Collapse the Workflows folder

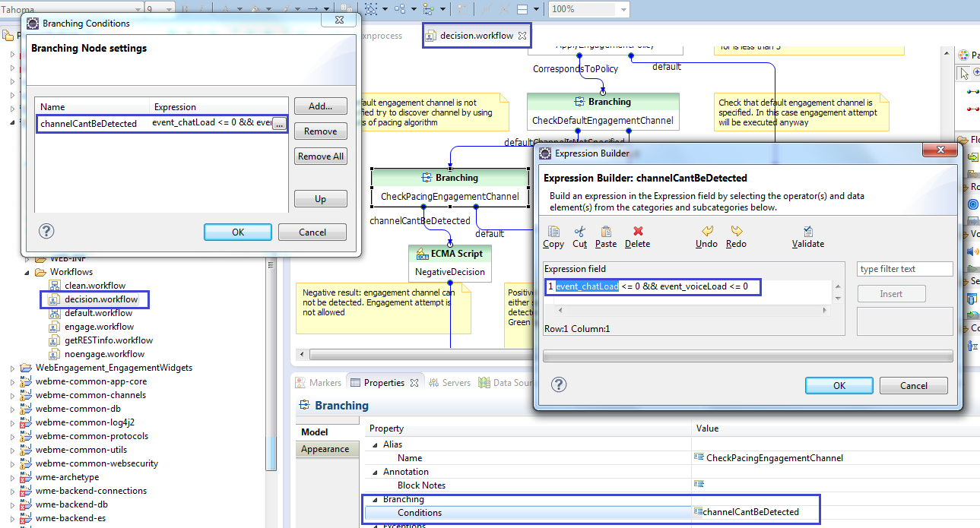point(27,272)
